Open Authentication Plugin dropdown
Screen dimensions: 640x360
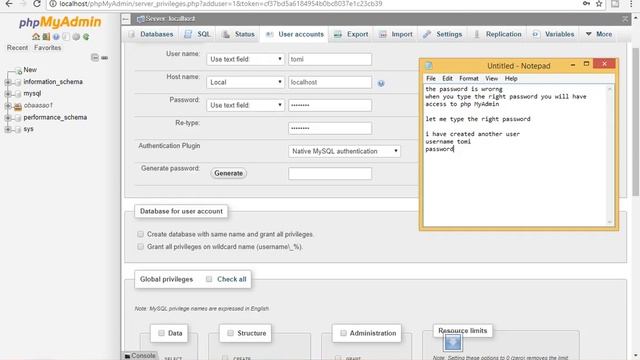point(344,151)
